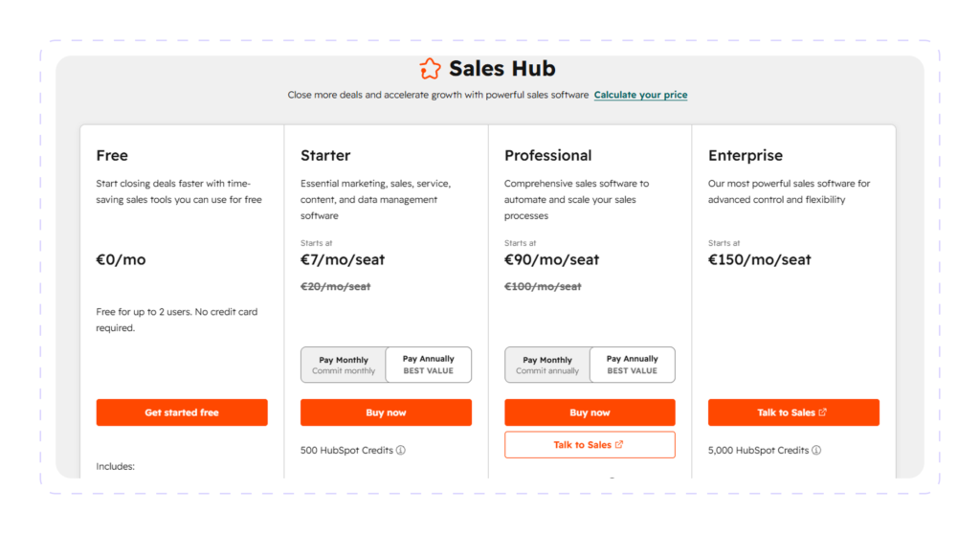Click external-link icon in Professional Talk to Sales
Screen dimensions: 980x534
point(619,445)
